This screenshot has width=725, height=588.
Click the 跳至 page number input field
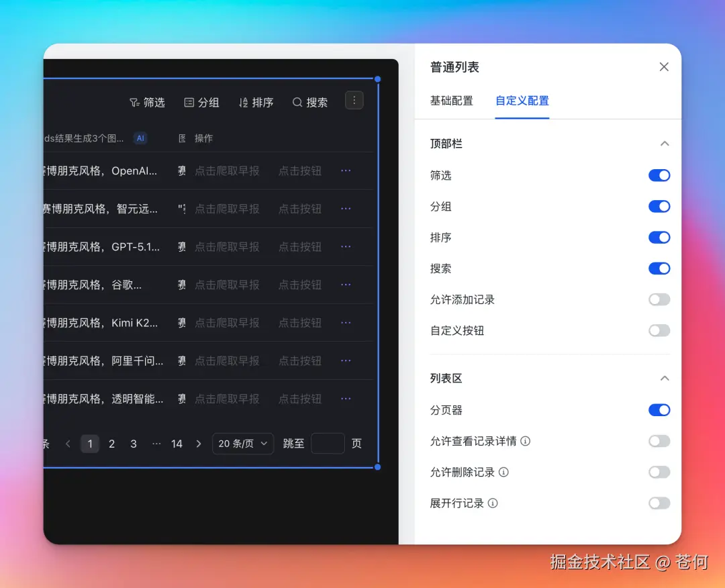tap(328, 443)
